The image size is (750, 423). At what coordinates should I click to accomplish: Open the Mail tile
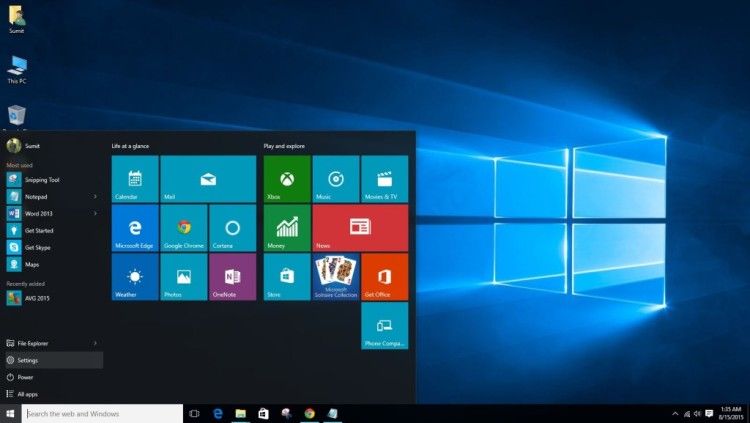(208, 179)
